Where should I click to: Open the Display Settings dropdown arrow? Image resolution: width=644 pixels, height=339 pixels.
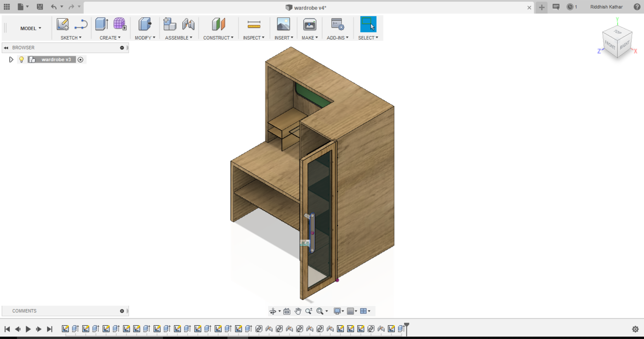(343, 311)
